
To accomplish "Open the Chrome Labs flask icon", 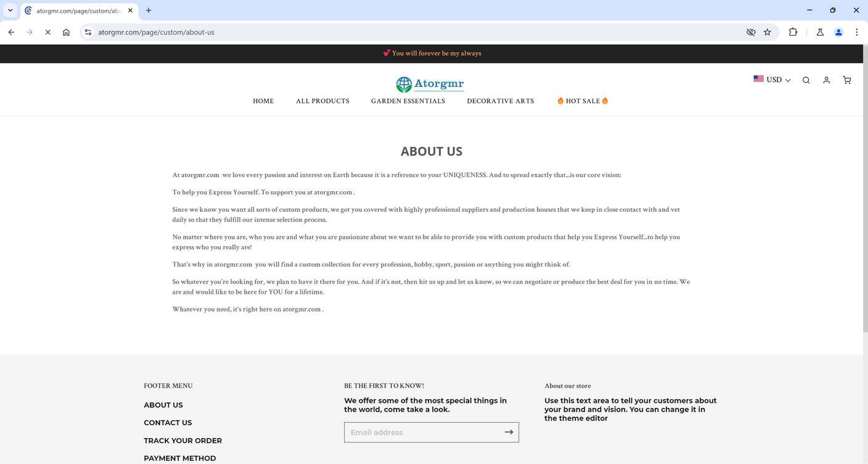I will point(820,32).
